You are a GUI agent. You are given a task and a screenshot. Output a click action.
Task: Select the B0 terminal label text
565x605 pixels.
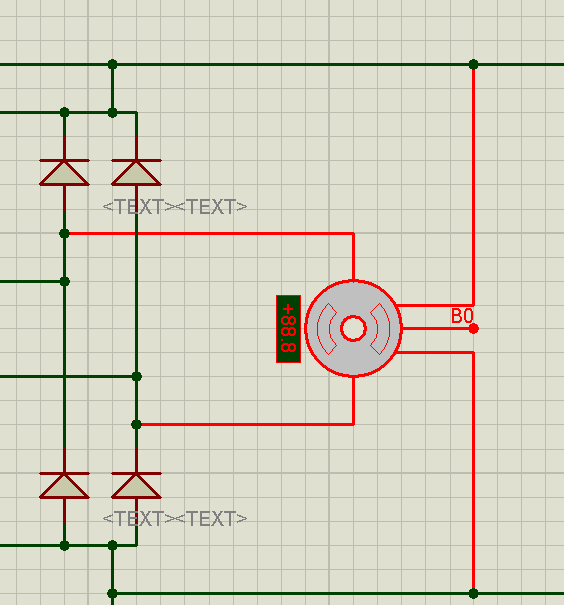tap(462, 316)
